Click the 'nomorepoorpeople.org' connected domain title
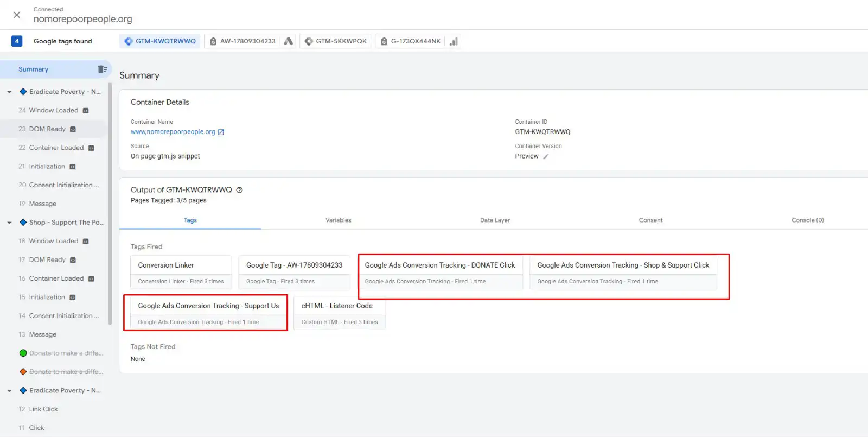The image size is (868, 437). [83, 19]
